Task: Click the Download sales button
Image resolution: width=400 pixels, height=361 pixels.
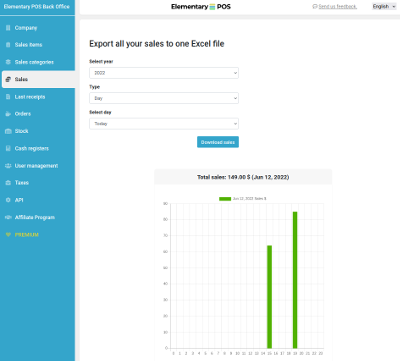Action: click(218, 142)
